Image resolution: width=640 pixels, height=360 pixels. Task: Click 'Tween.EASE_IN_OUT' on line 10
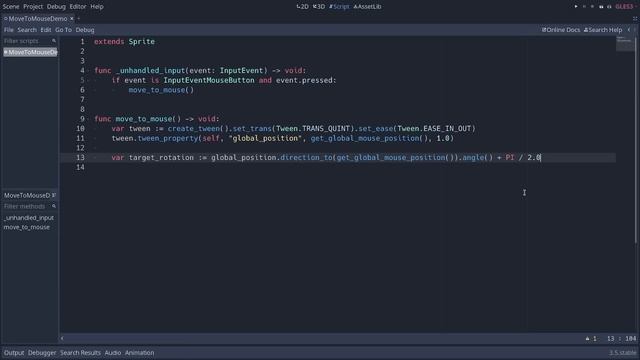(434, 129)
